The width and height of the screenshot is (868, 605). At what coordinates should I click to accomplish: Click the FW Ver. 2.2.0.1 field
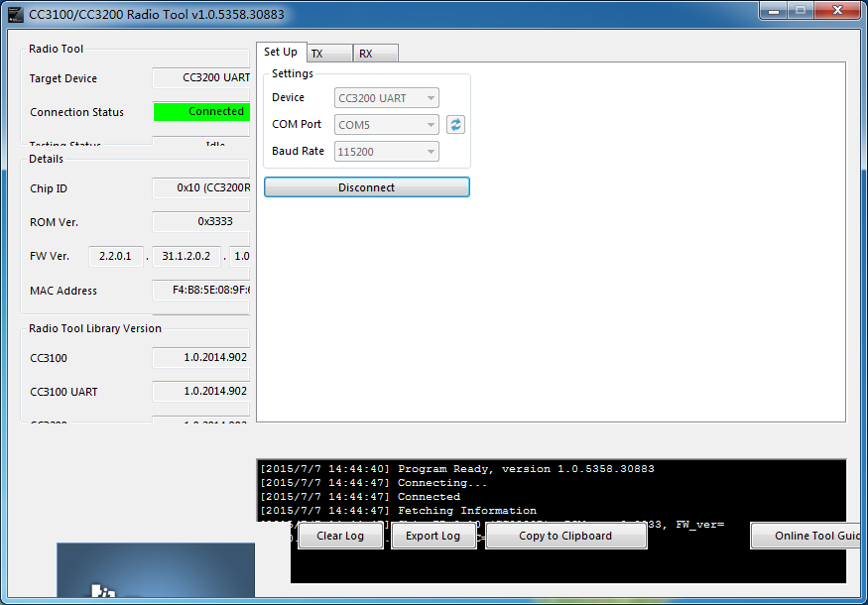pyautogui.click(x=116, y=256)
